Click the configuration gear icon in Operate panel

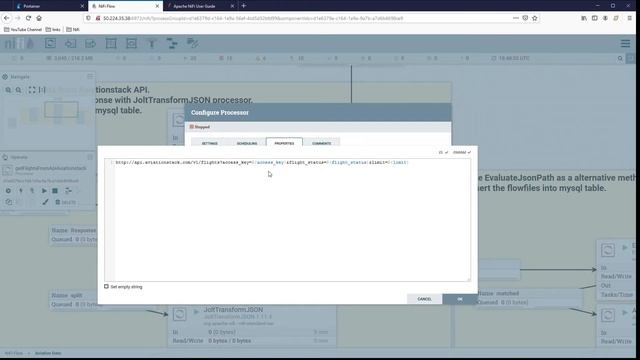[x=8, y=191]
